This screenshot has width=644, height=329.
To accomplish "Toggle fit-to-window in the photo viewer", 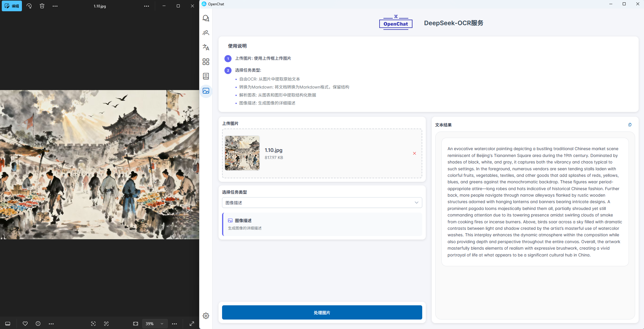I will [136, 324].
